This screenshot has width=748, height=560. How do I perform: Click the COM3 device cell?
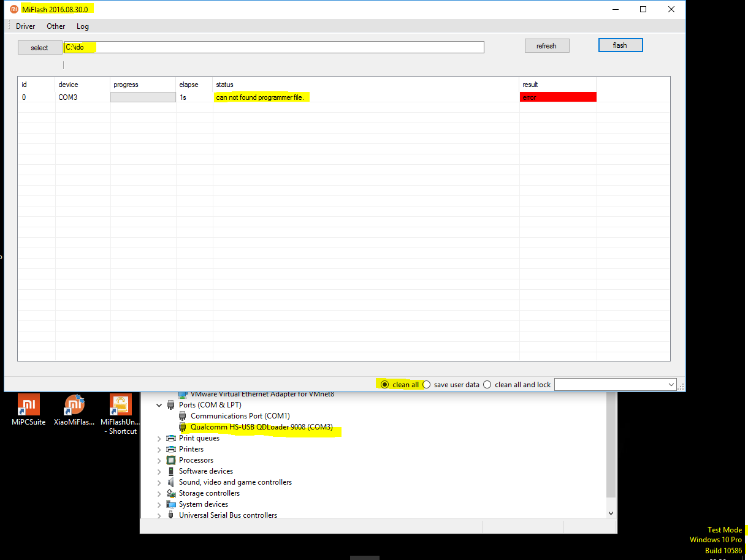coord(68,97)
